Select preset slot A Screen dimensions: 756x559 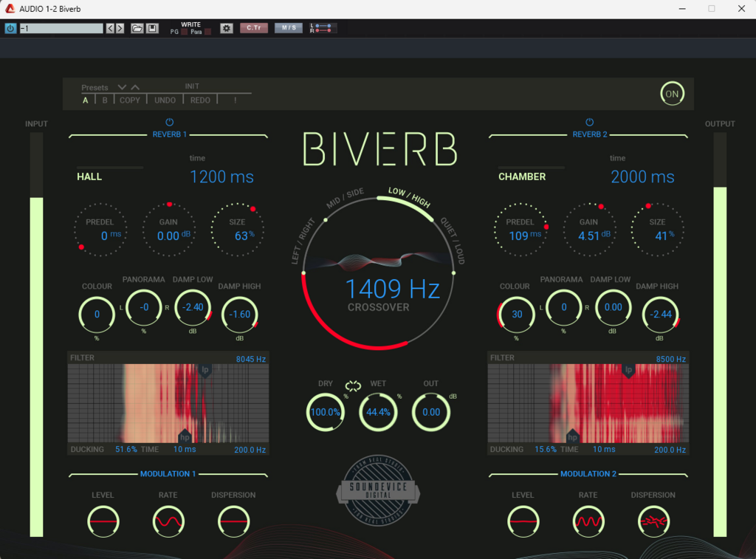(x=86, y=100)
